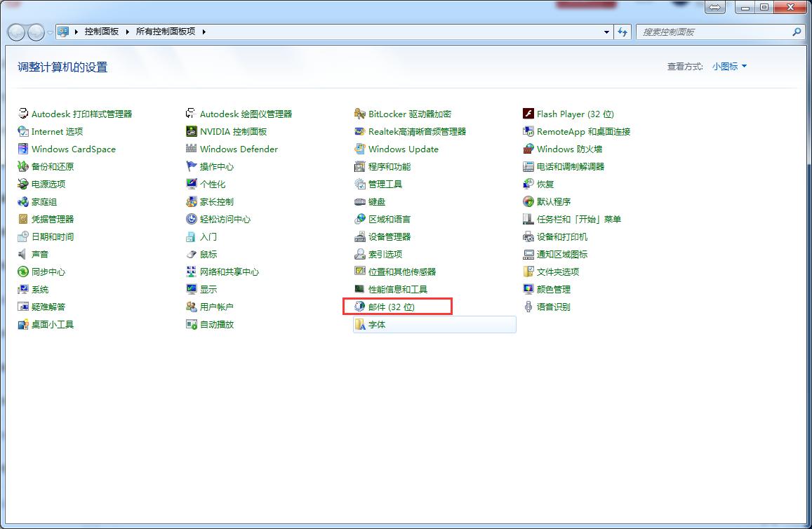Click the refresh button in address bar
This screenshot has height=529, width=812.
coord(623,32)
